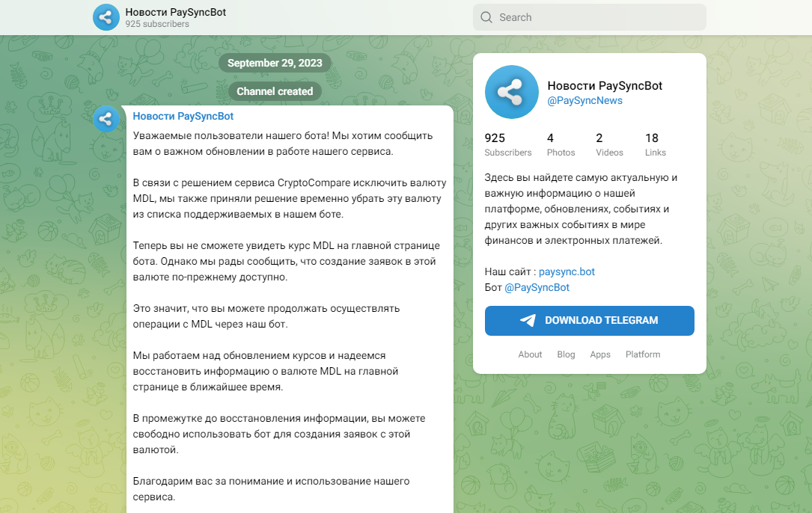Click the channel avatar in the header
The height and width of the screenshot is (513, 812).
pos(106,16)
